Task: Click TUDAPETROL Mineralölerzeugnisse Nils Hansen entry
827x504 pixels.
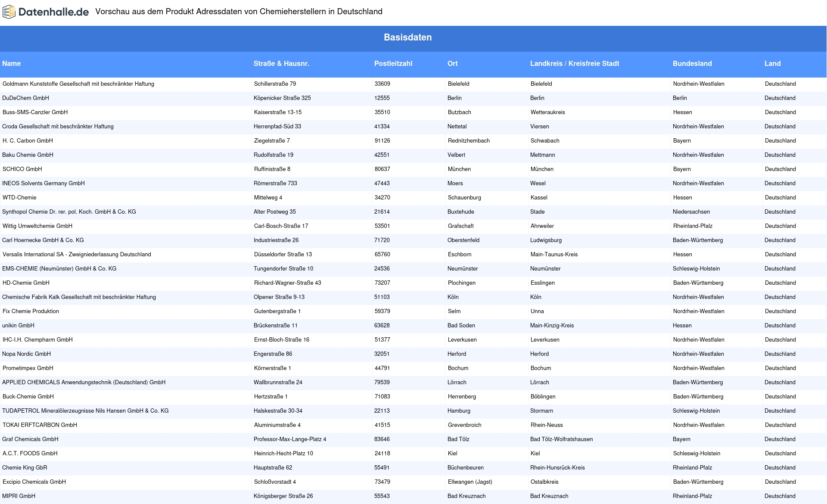Action: [x=85, y=411]
